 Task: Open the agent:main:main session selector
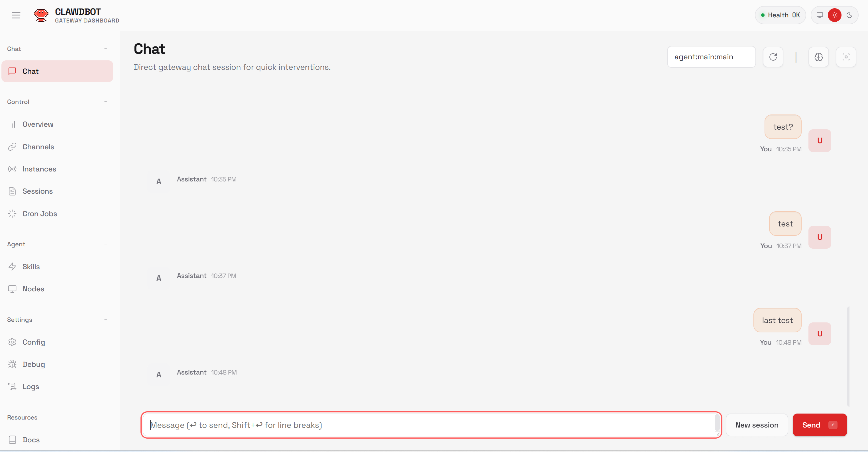click(x=711, y=57)
